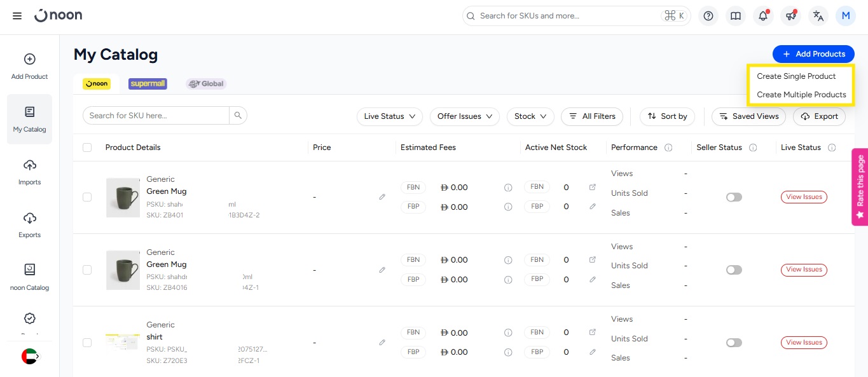The width and height of the screenshot is (868, 377).
Task: Check the select-all checkbox in table header
Action: [87, 147]
